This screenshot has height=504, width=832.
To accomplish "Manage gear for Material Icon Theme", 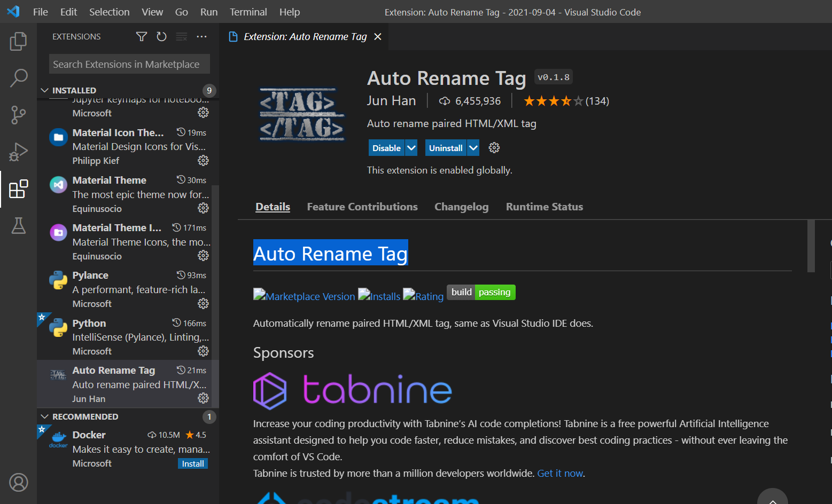I will coord(203,160).
